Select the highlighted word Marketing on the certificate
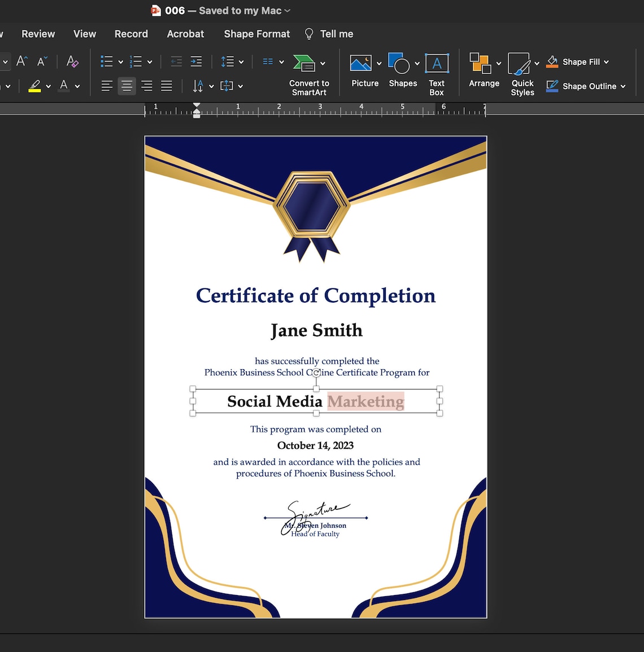This screenshot has height=652, width=644. click(x=365, y=401)
